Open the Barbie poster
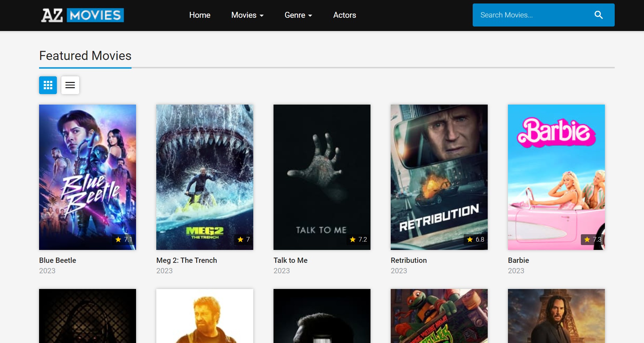The width and height of the screenshot is (644, 343). click(556, 177)
